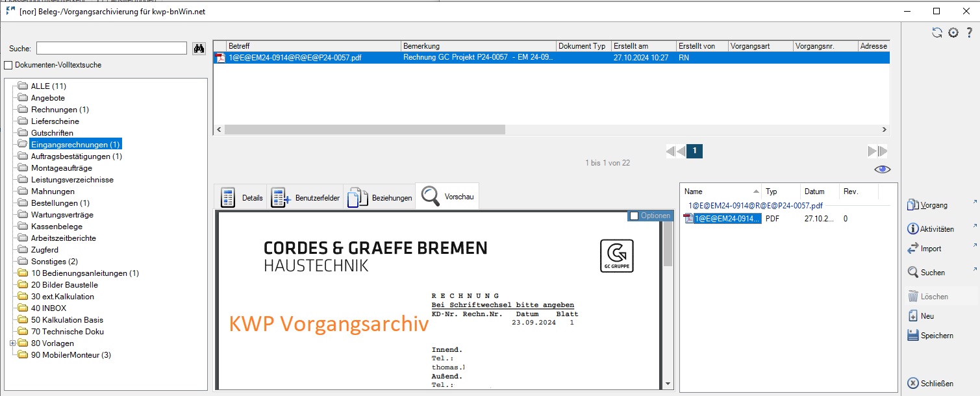
Task: Click the document list horizontal scrollbar
Action: (365, 130)
